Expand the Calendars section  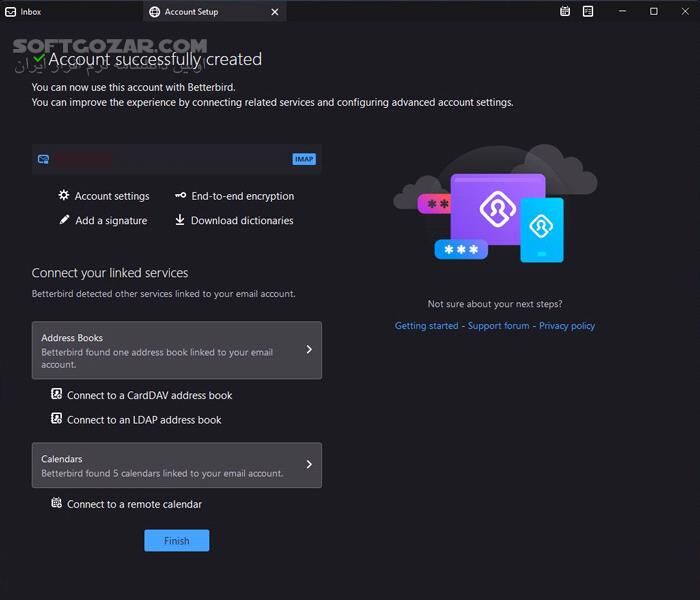pyautogui.click(x=176, y=465)
